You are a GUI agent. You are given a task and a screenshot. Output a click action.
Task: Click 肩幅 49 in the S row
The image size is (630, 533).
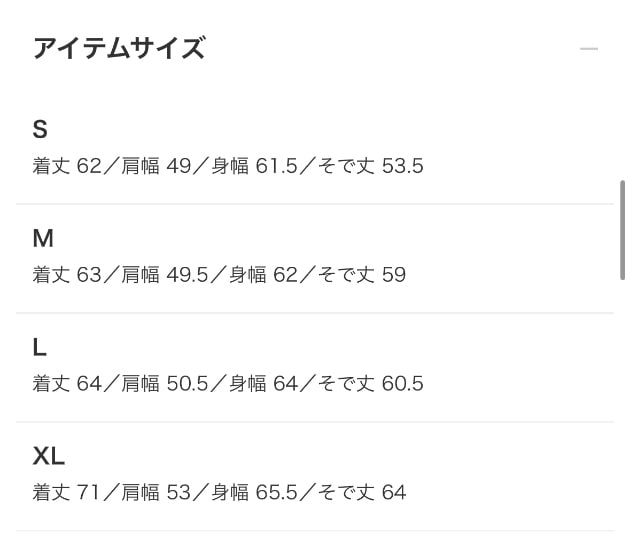pyautogui.click(x=156, y=166)
